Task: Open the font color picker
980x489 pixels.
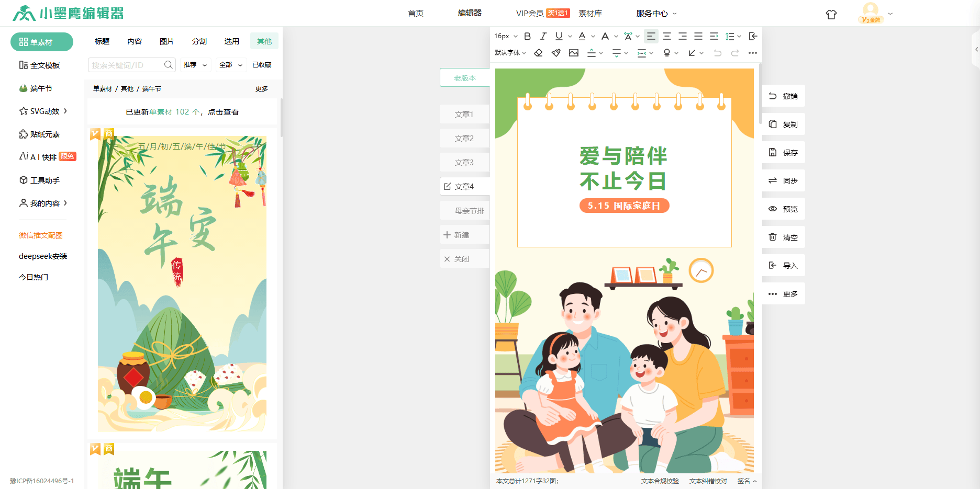Action: 582,36
